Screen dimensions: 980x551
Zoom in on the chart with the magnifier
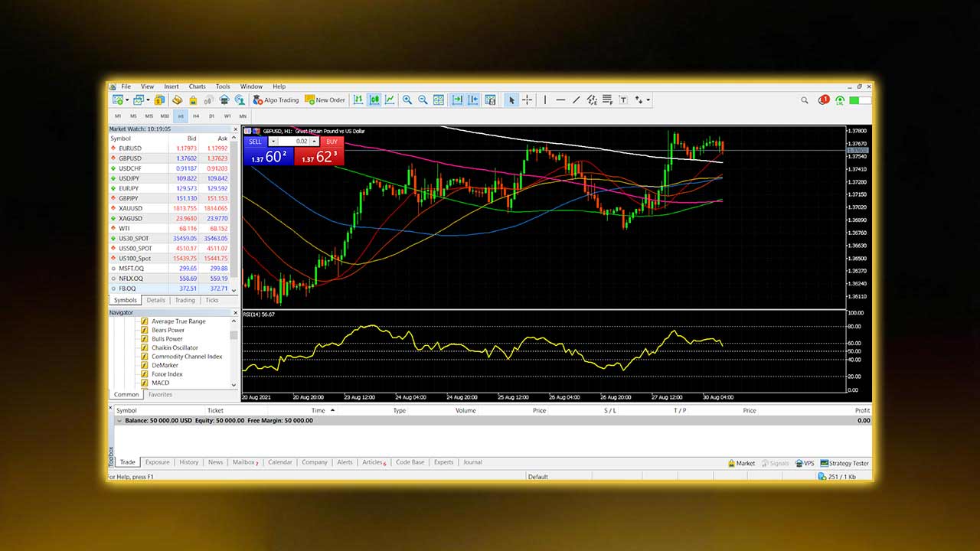point(407,100)
